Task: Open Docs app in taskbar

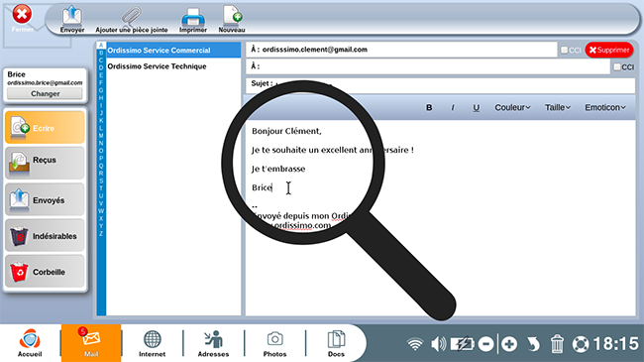Action: pyautogui.click(x=336, y=343)
